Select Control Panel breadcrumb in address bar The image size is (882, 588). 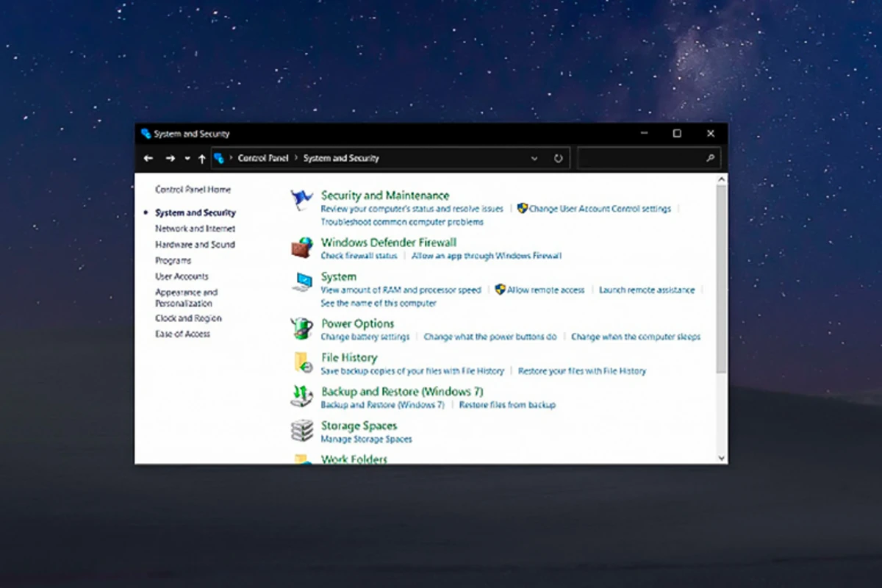[263, 158]
